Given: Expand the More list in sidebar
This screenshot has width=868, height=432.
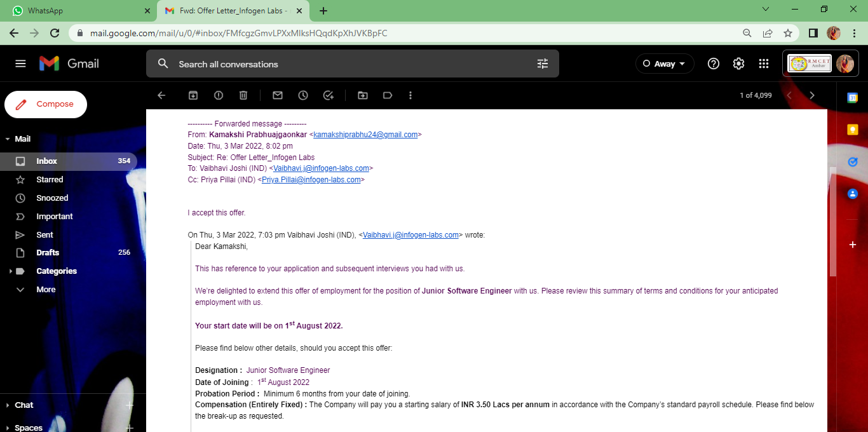Looking at the screenshot, I should click(x=45, y=290).
